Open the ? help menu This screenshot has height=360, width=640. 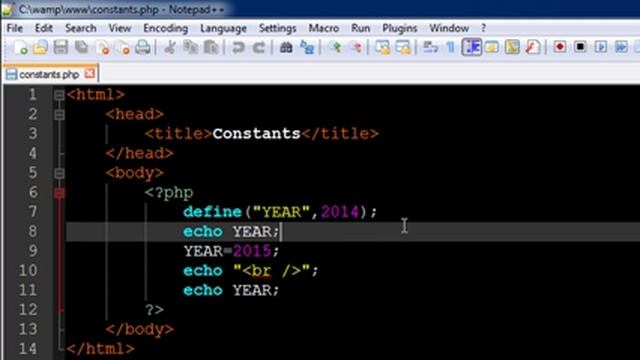[483, 28]
